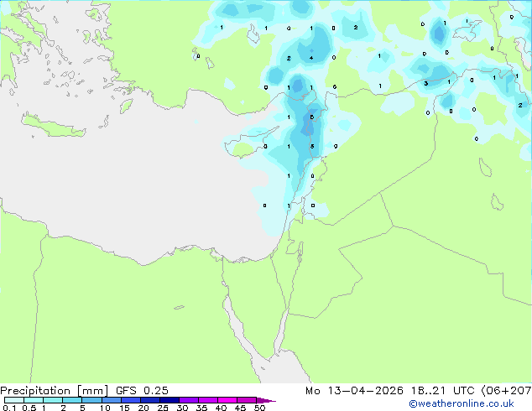This screenshot has width=532, height=411.
Task: Click the 30–35 mm purple legend swatch
Action: click(x=188, y=400)
